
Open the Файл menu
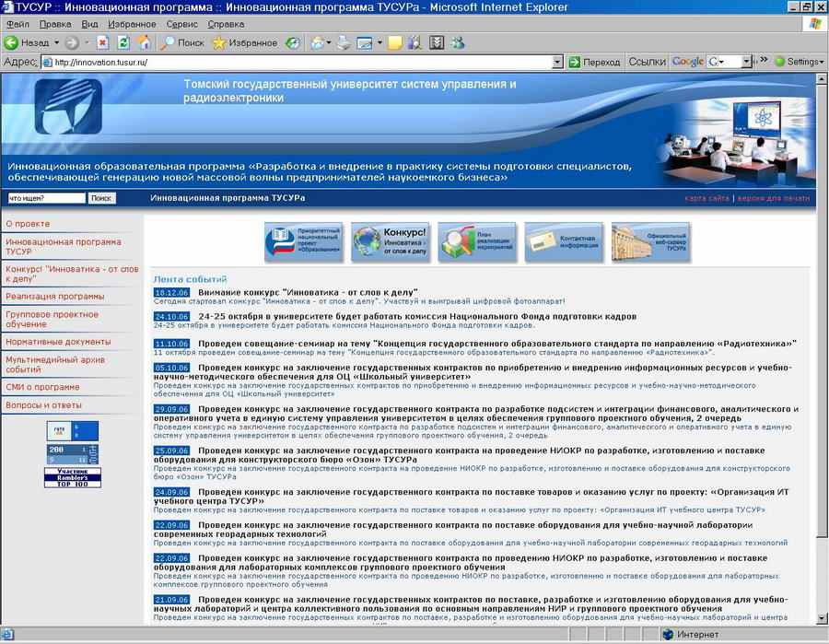(x=18, y=24)
